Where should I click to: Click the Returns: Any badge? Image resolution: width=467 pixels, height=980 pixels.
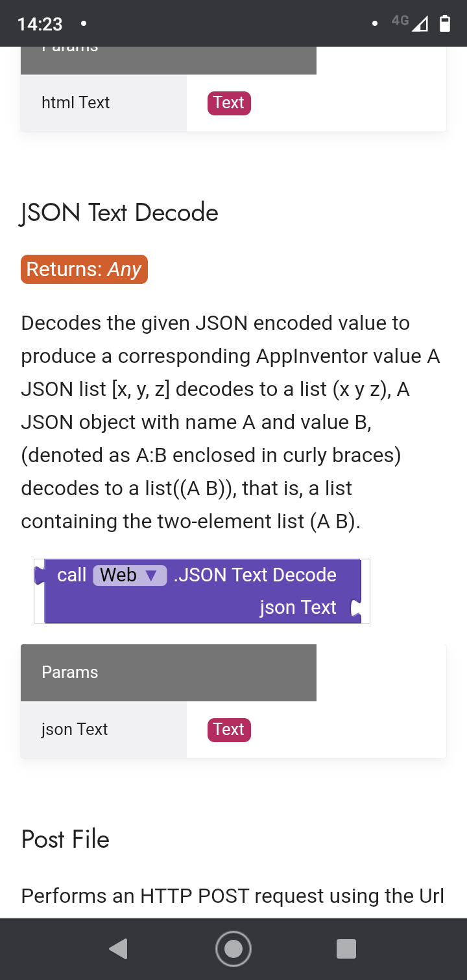84,270
